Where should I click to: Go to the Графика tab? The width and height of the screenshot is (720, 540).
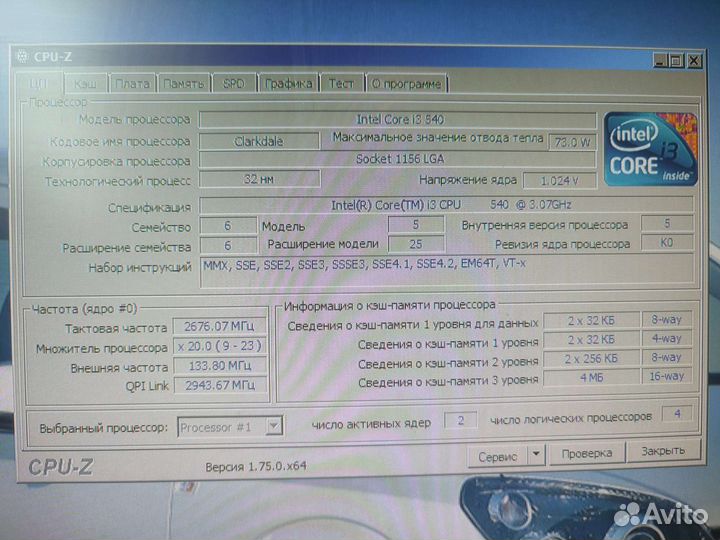[288, 84]
